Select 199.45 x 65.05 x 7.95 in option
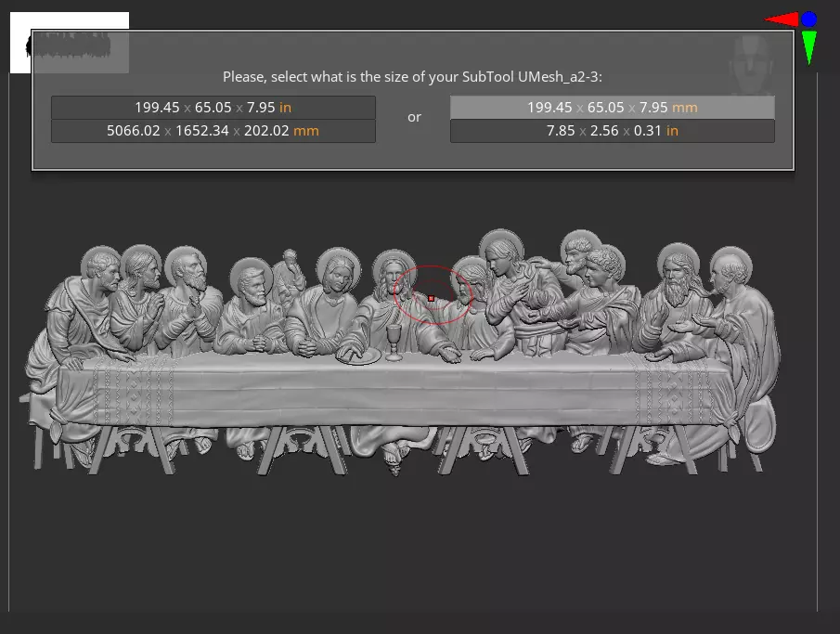 click(213, 107)
